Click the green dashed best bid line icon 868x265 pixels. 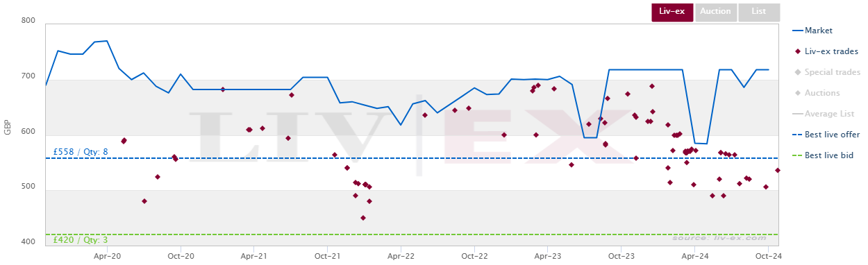click(797, 155)
